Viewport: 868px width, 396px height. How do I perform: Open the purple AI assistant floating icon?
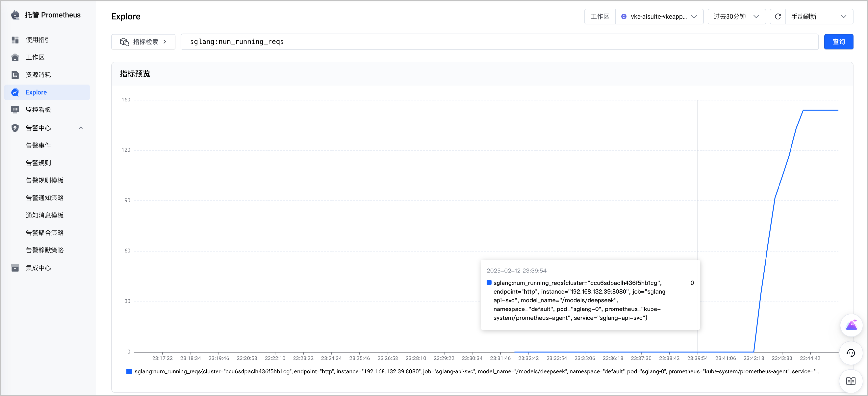pos(851,325)
